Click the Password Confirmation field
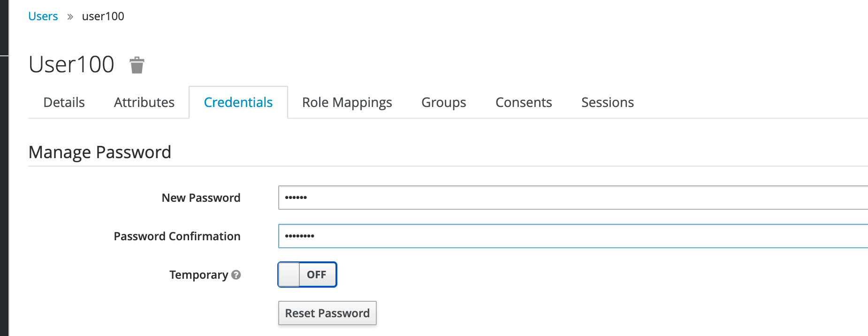Viewport: 868px width, 336px height. click(x=469, y=236)
